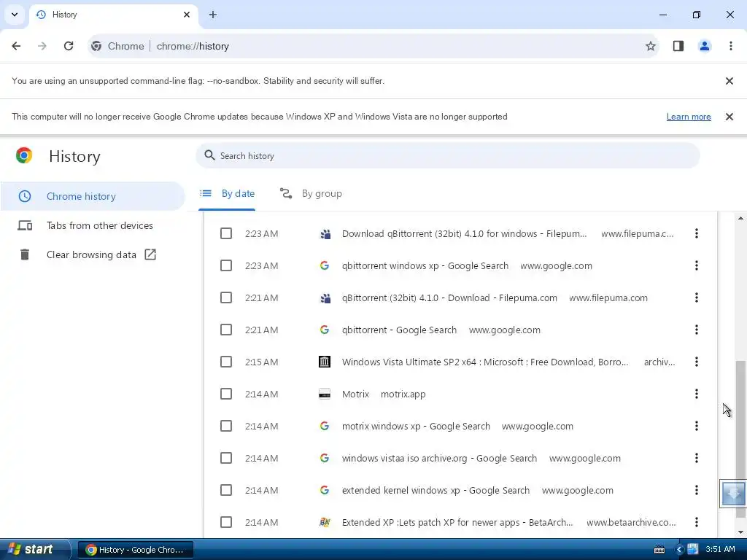Screen dimensions: 747x560
Task: Check the Download qBittorrent (32bit) 4.1.0 entry
Action: pyautogui.click(x=226, y=234)
